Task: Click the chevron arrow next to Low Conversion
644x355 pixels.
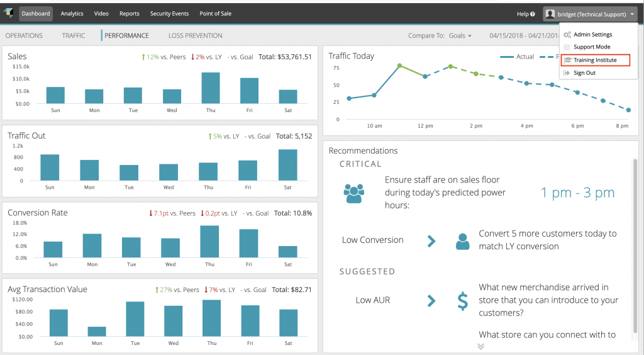Action: [x=431, y=240]
